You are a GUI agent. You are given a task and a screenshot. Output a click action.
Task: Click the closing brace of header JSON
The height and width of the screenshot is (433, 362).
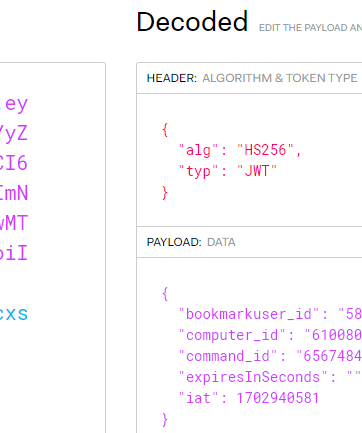coord(165,193)
